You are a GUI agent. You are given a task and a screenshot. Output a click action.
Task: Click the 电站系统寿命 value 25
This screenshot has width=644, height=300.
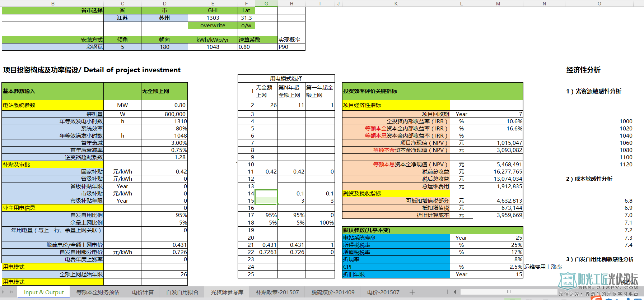click(x=498, y=238)
